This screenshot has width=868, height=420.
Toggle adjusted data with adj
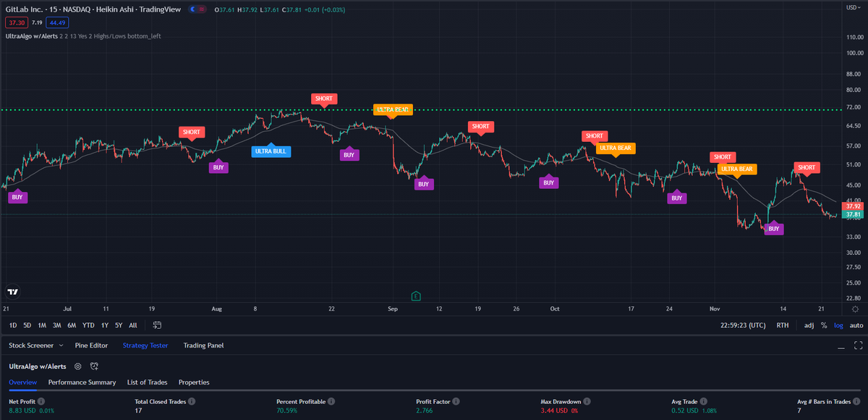coord(809,325)
